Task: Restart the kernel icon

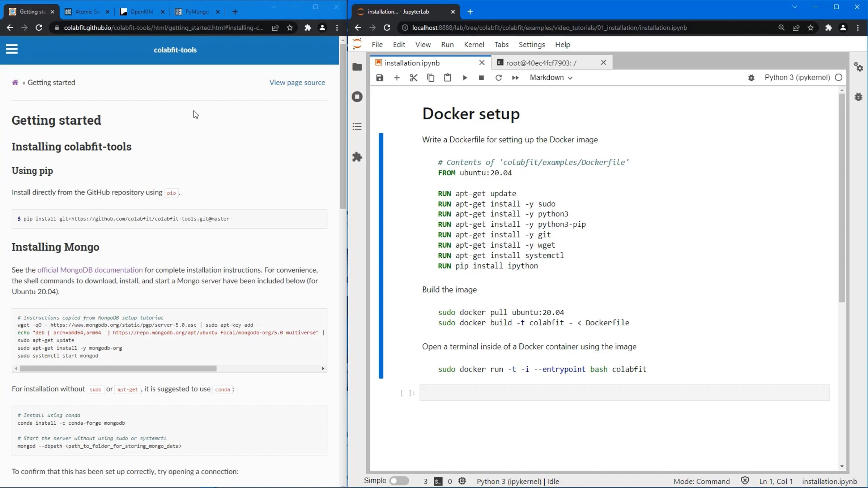Action: click(x=498, y=78)
